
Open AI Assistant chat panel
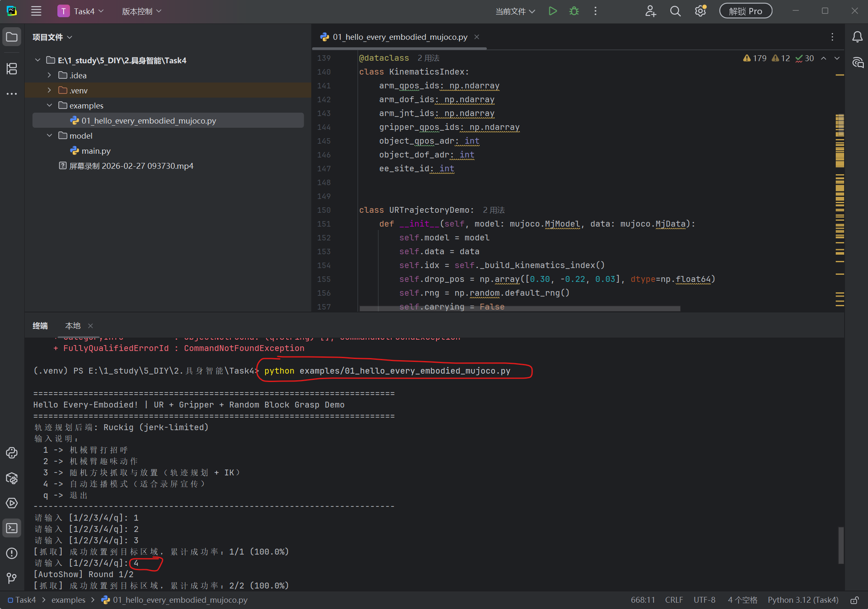pos(858,62)
